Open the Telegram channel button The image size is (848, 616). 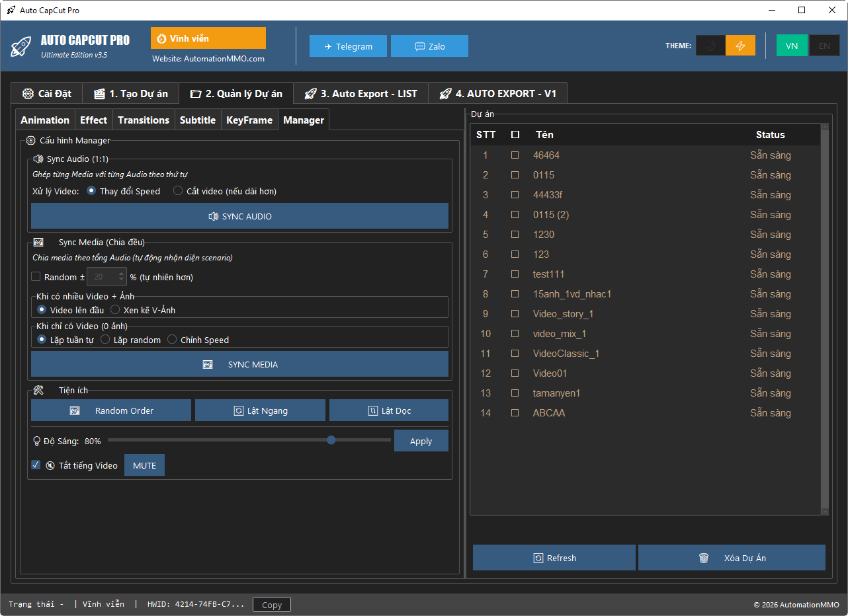coord(348,46)
